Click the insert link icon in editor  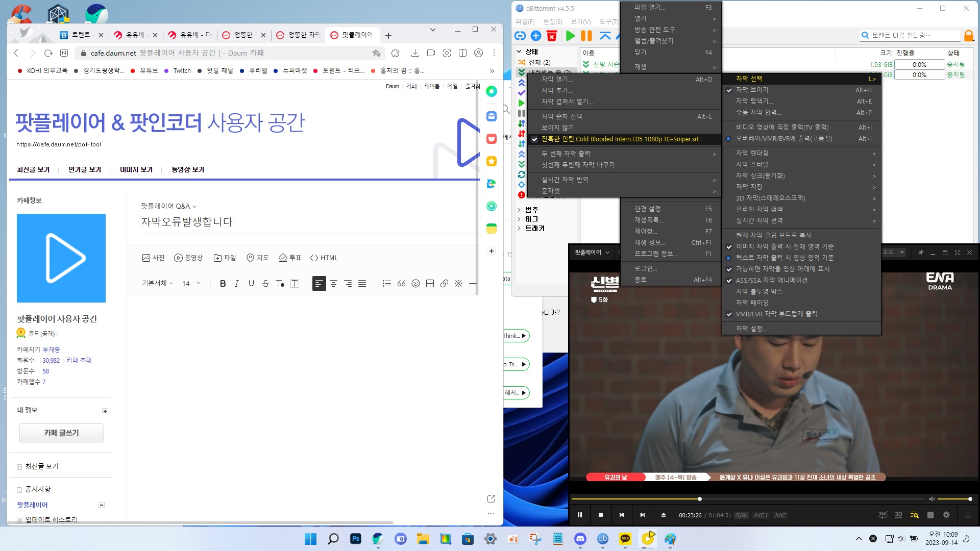point(444,284)
